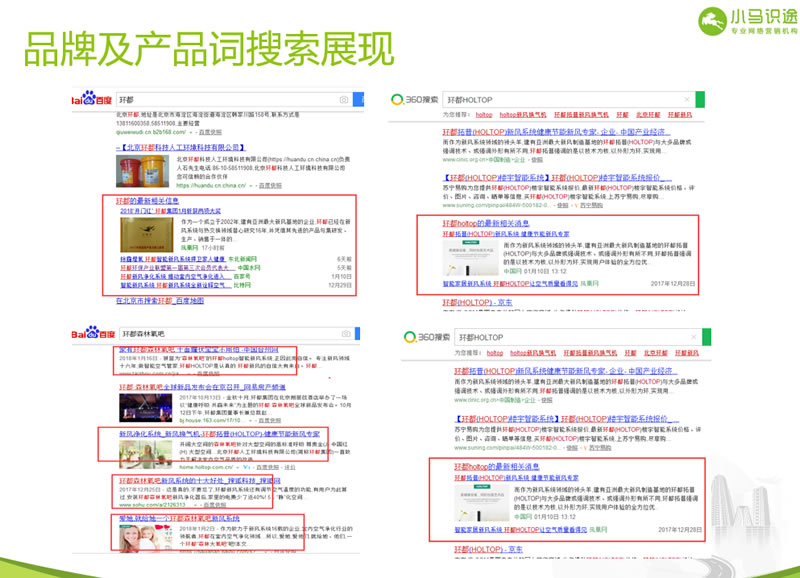The image size is (800, 578).
Task: Open the conference stage thumbnail in the 环都森林氧吧 results
Action: pos(146,408)
